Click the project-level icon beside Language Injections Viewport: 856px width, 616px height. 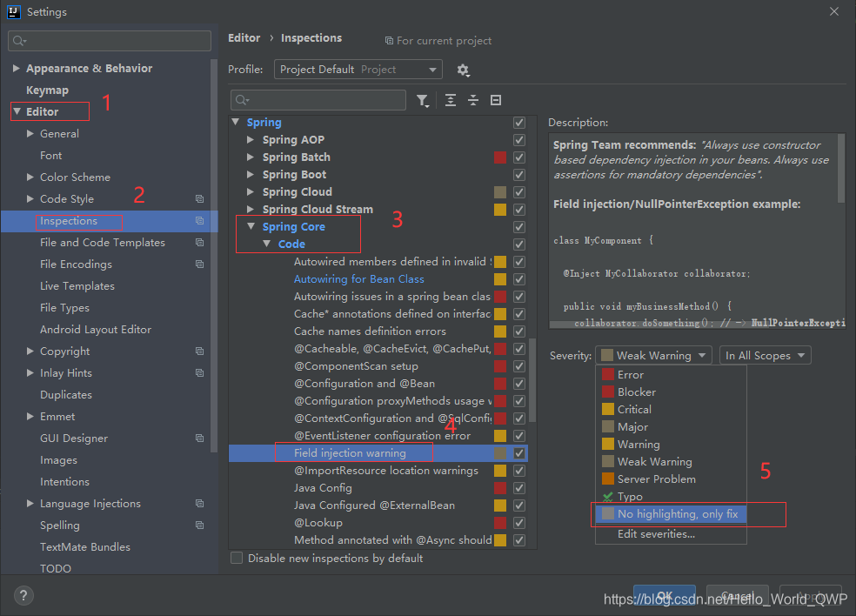pyautogui.click(x=200, y=504)
